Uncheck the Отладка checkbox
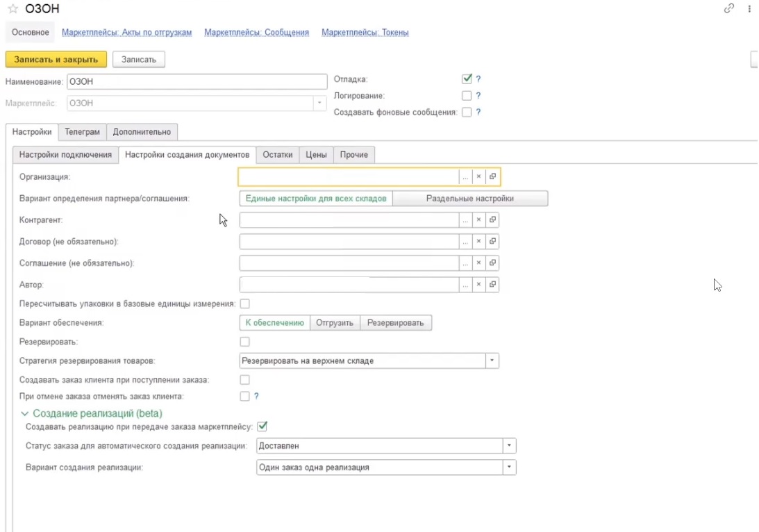 pos(467,78)
